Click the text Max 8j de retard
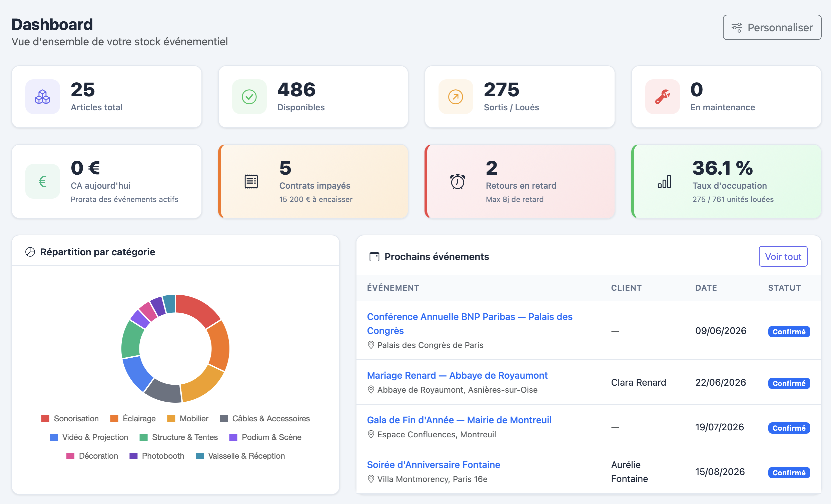Screen dimensions: 831x504 click(x=515, y=199)
